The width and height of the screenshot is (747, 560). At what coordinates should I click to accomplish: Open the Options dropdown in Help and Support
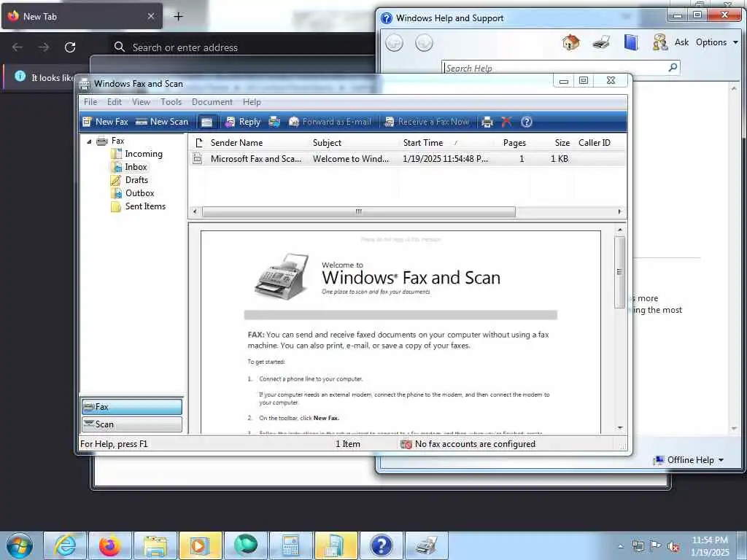716,42
